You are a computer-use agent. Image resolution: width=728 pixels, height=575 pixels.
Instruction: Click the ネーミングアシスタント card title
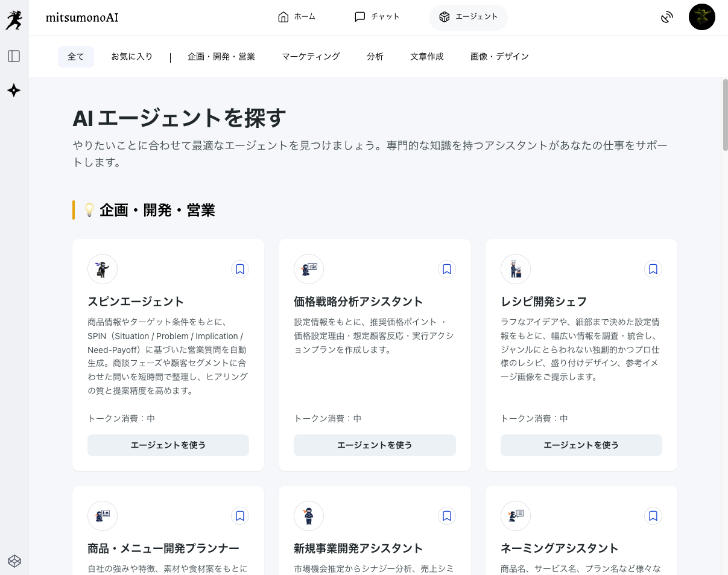click(x=560, y=548)
